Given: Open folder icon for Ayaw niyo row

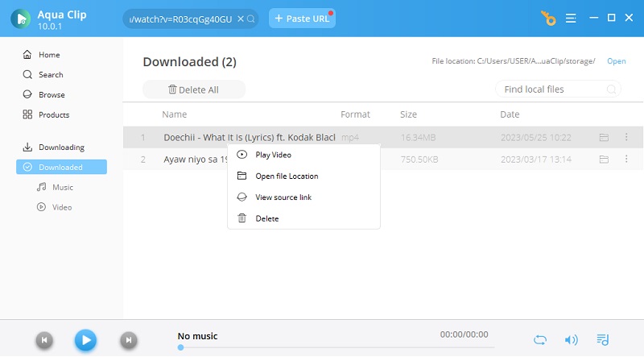Looking at the screenshot, I should coord(604,160).
